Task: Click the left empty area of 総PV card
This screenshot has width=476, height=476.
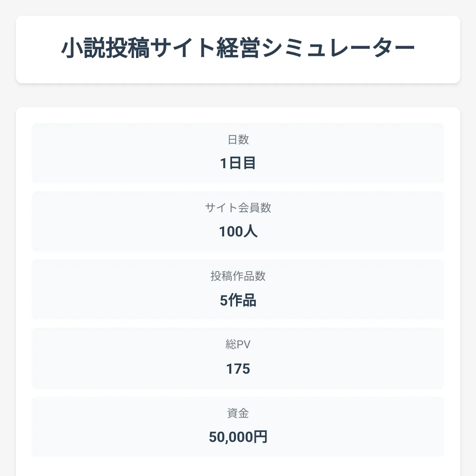Action: pyautogui.click(x=99, y=358)
